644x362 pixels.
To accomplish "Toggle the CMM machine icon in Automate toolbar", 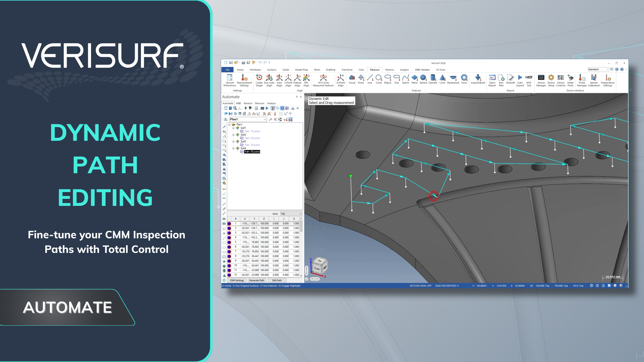I will 273,108.
